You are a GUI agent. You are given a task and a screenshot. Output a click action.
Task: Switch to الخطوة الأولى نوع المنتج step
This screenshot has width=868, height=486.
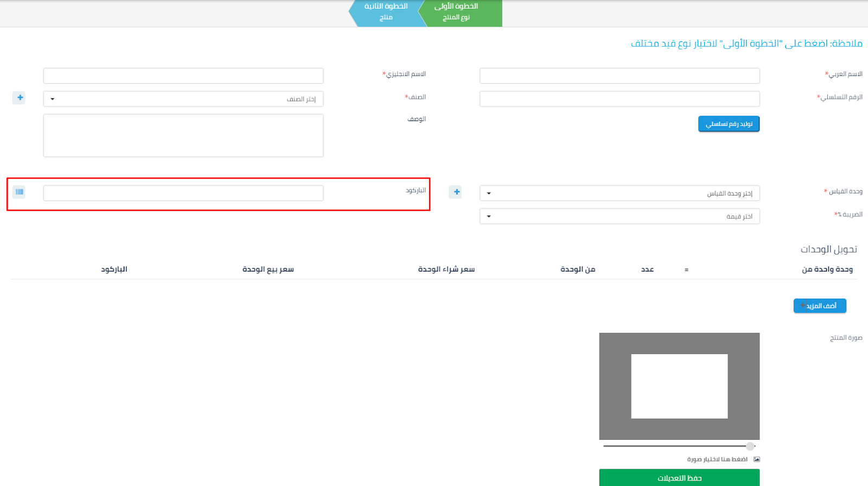pos(460,12)
